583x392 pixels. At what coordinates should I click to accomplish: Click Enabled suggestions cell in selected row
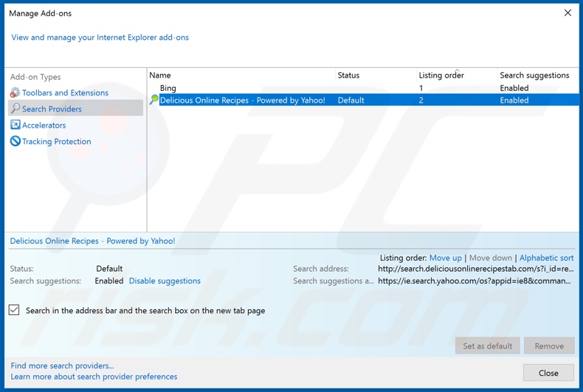click(x=514, y=100)
